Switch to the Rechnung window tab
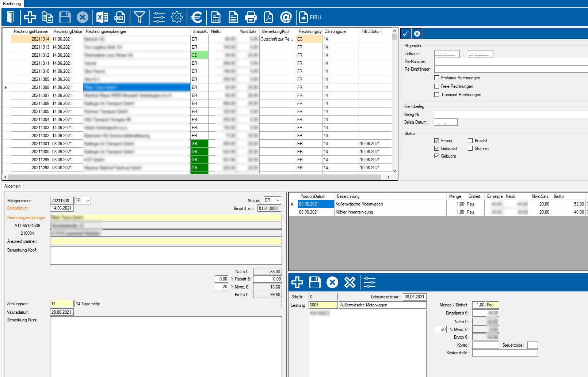Viewport: 588px width, 377px height. (x=12, y=4)
